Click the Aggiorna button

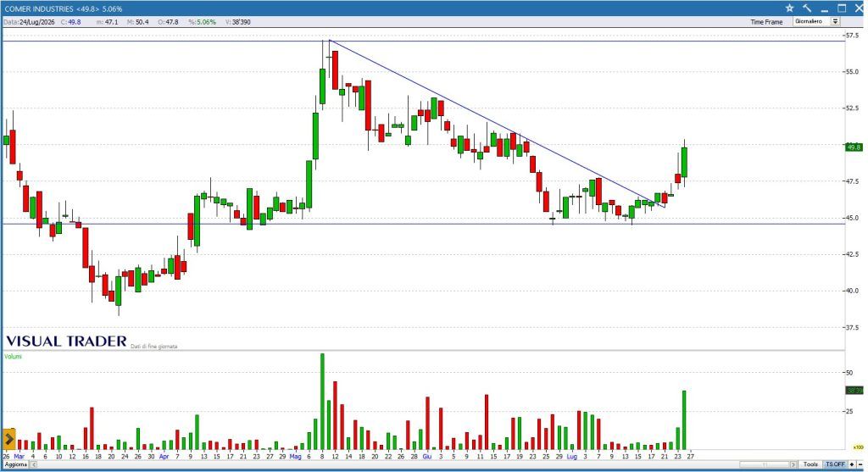pos(16,464)
